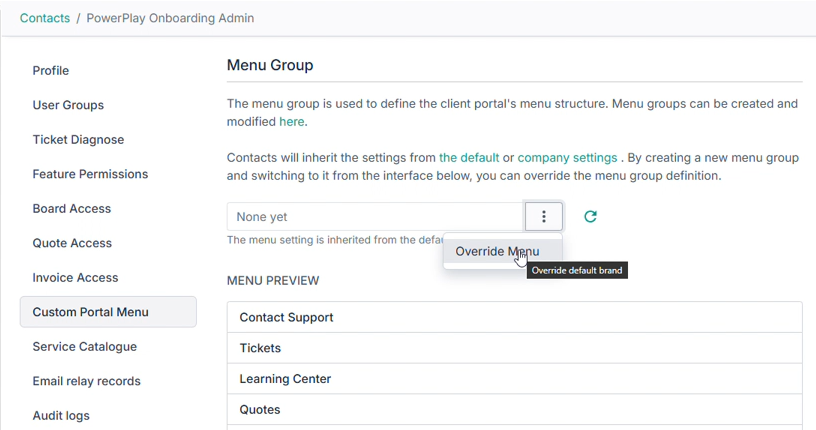The width and height of the screenshot is (816, 430).
Task: Open the Profile sidebar section
Action: click(x=51, y=71)
